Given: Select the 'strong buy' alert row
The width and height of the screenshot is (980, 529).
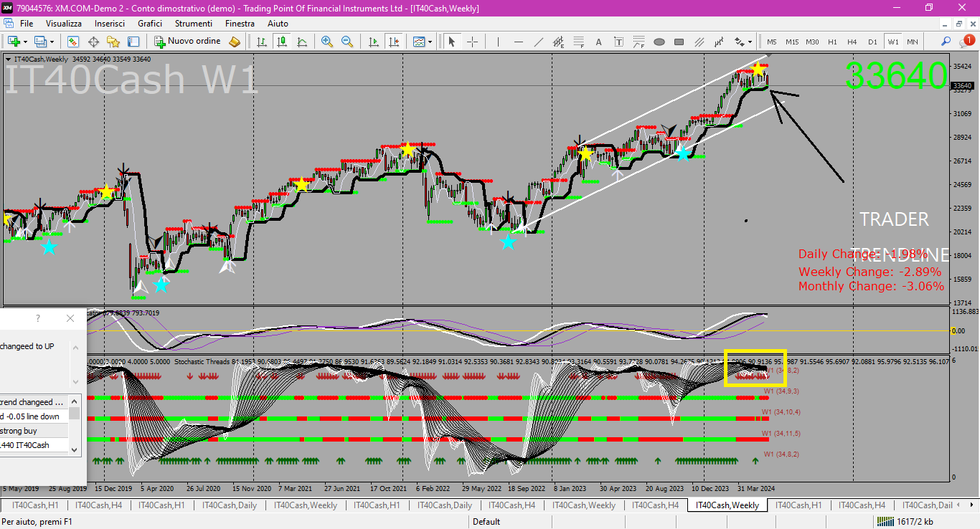Looking at the screenshot, I should pos(34,431).
